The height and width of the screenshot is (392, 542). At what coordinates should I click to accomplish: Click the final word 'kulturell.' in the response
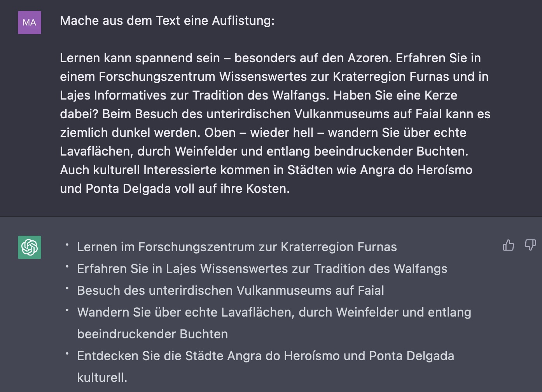pos(102,378)
